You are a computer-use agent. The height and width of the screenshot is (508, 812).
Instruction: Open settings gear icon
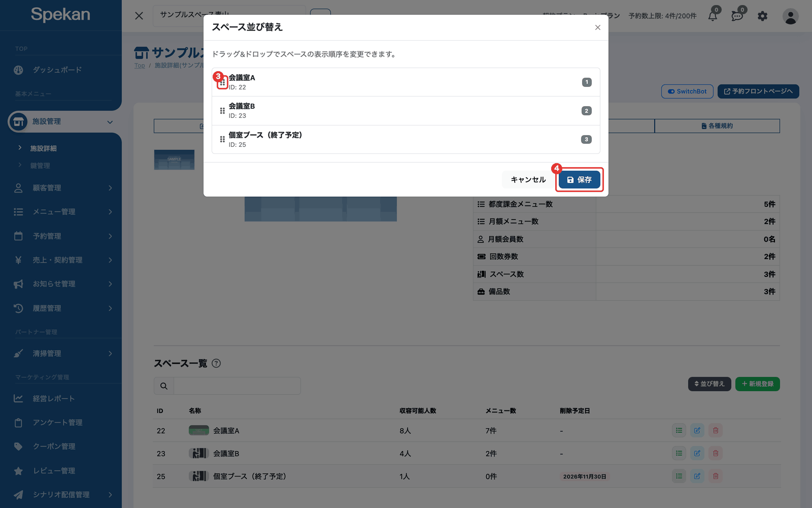(762, 16)
